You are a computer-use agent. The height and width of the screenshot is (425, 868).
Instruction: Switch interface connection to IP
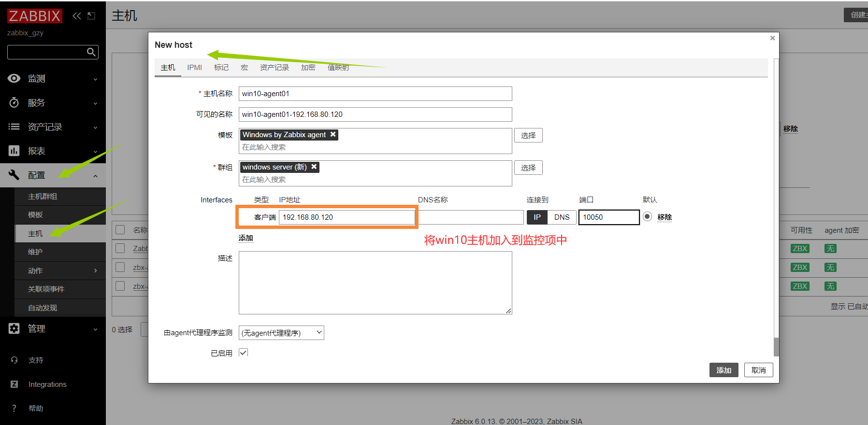[537, 217]
